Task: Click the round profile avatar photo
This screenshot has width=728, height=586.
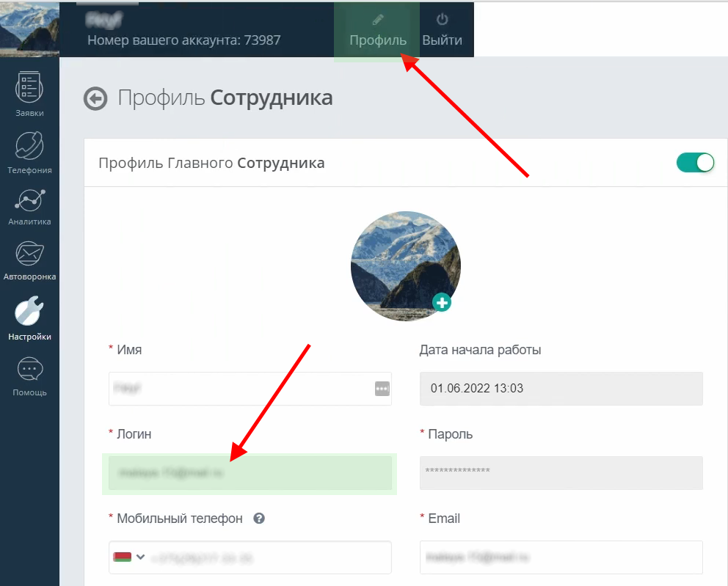Action: [404, 264]
